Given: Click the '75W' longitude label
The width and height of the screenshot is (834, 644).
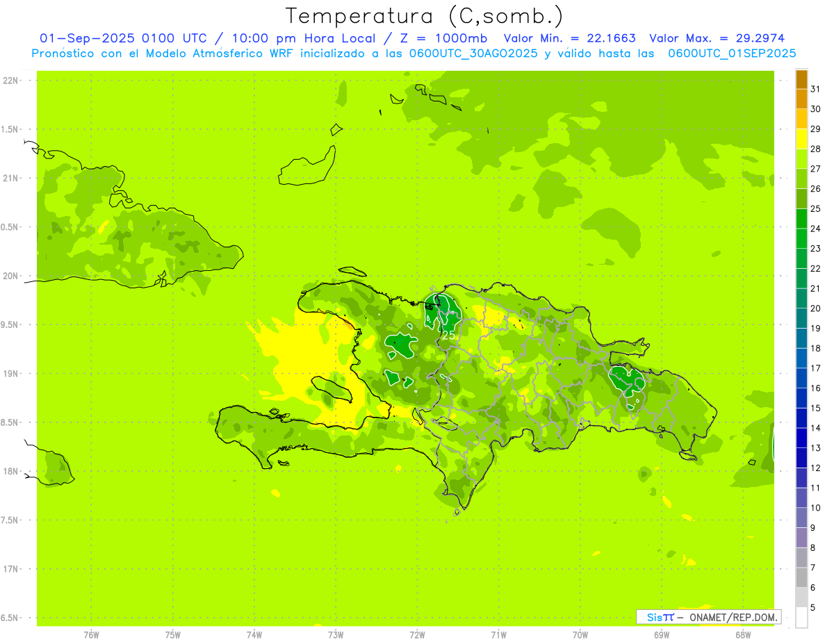Looking at the screenshot, I should click(x=173, y=635).
